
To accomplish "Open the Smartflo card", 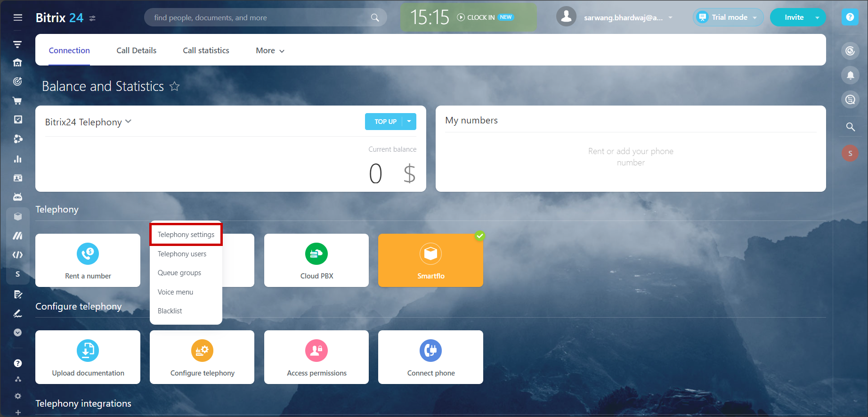I will [x=430, y=261].
